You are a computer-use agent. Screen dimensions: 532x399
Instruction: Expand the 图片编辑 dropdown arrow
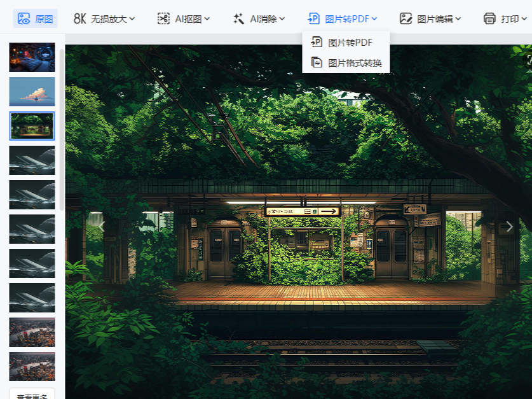point(458,19)
